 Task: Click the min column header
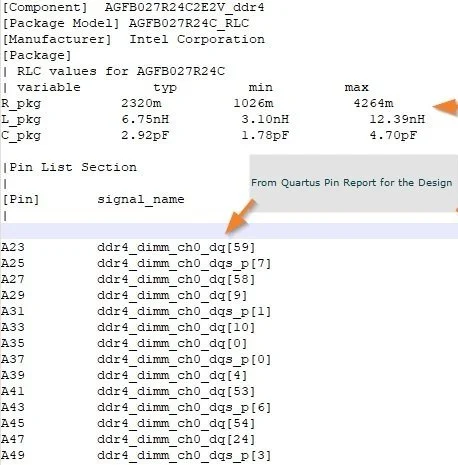tap(260, 87)
